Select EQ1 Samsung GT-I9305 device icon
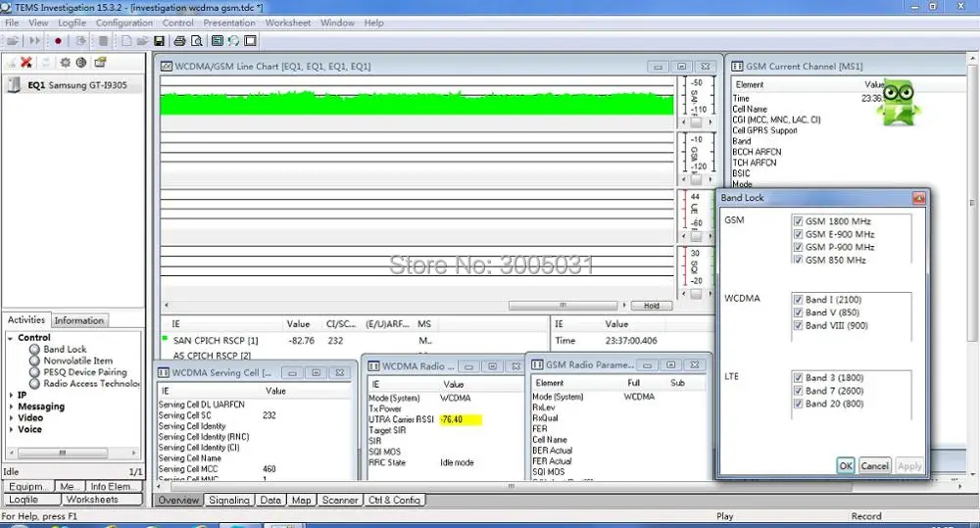Screen dimensions: 980x528 tap(14, 85)
